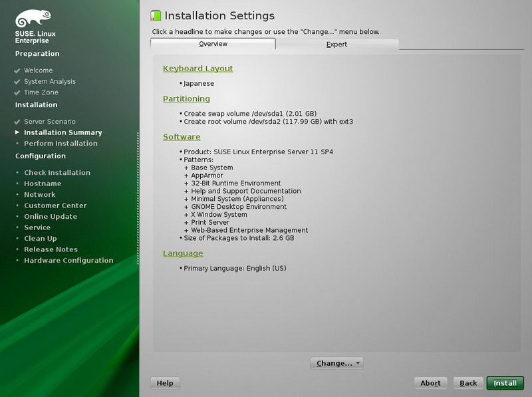Select the Installation Summary step in sidebar
The height and width of the screenshot is (397, 532).
[x=63, y=132]
